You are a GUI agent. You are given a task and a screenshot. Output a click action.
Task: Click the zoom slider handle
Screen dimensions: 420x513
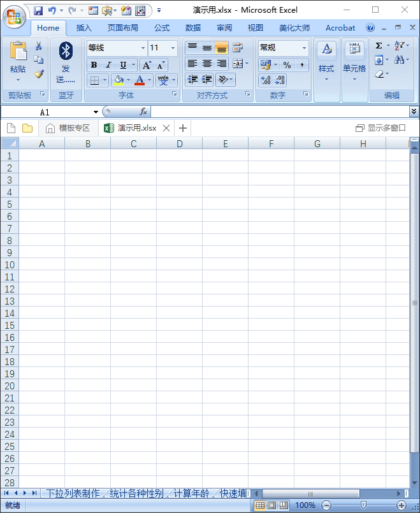point(363,505)
